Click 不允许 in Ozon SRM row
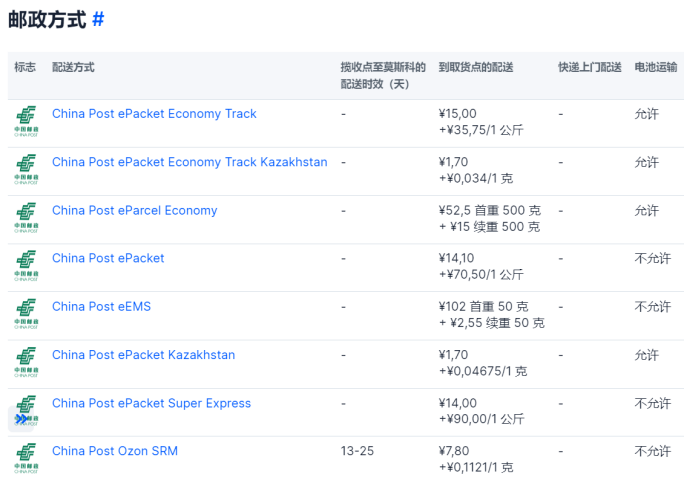This screenshot has width=684, height=484. pos(653,451)
